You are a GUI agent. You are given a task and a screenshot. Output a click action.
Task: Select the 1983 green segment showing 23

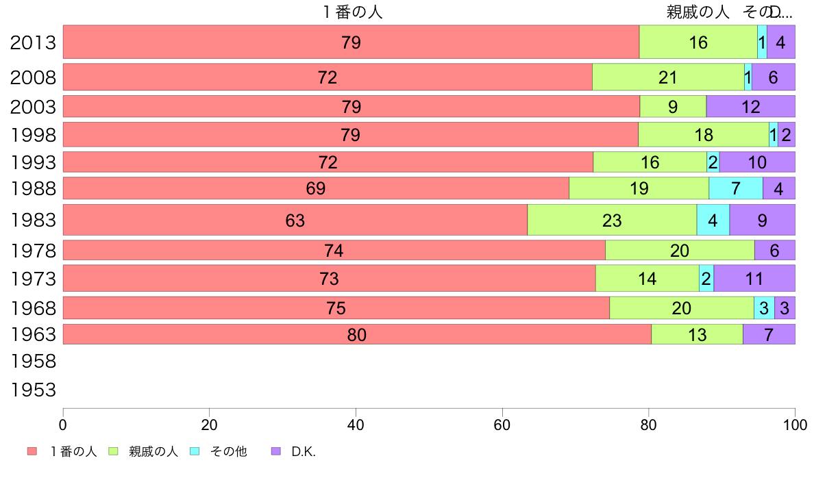pyautogui.click(x=612, y=220)
